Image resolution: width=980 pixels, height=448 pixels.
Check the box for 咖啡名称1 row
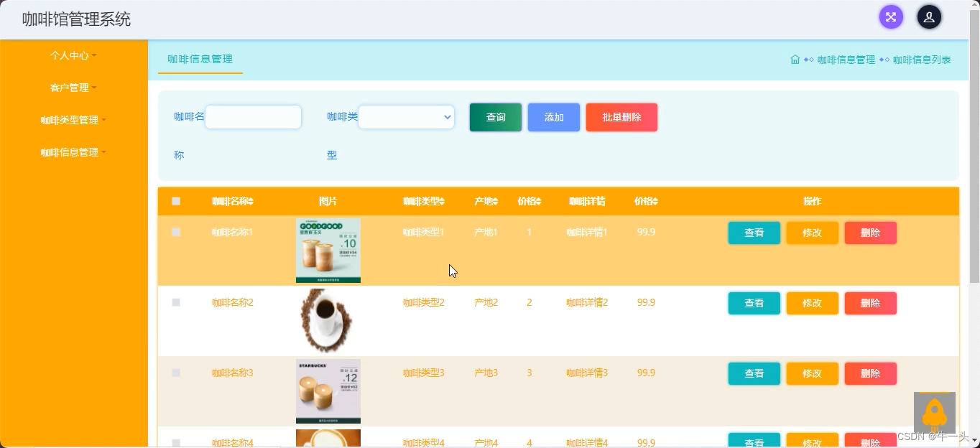pos(176,233)
